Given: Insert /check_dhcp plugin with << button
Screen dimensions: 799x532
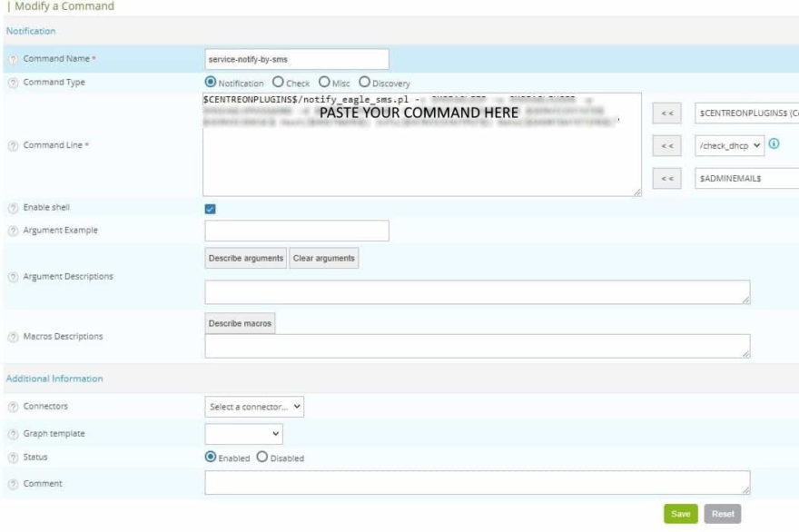Looking at the screenshot, I should [667, 146].
